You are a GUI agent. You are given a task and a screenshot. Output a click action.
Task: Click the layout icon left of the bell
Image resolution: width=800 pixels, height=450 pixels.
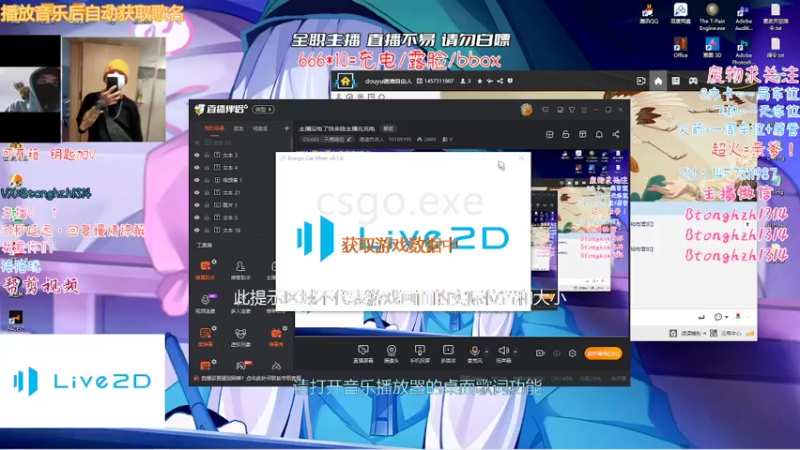pyautogui.click(x=582, y=134)
